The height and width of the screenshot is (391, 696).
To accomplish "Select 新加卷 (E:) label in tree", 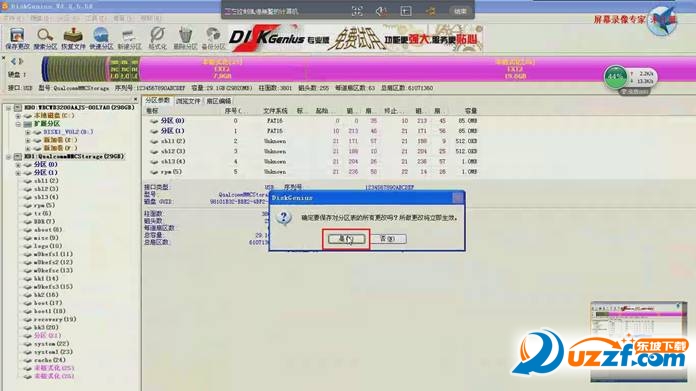I will click(60, 140).
